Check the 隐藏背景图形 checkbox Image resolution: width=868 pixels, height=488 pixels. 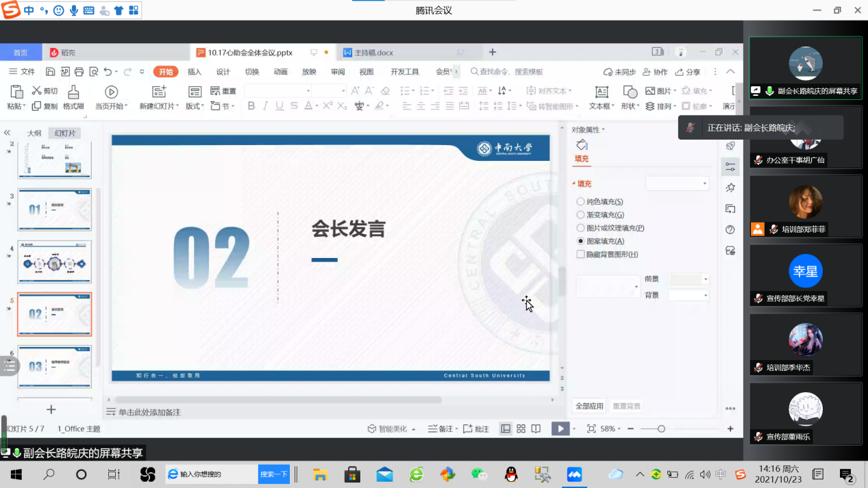coord(581,255)
